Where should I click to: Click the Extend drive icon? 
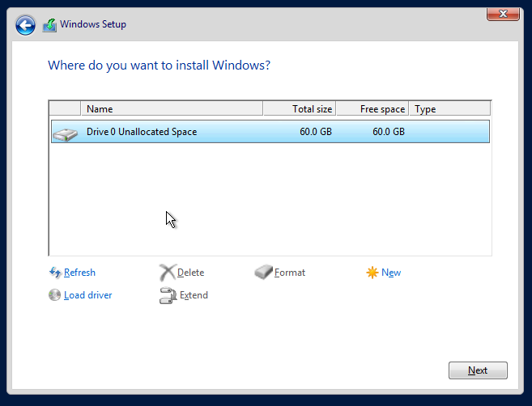(x=168, y=295)
